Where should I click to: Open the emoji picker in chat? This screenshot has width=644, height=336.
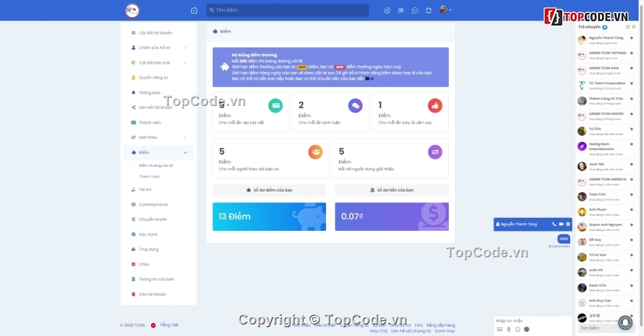[x=517, y=329]
